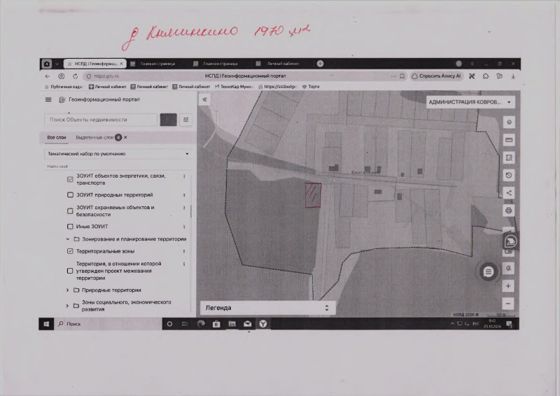Go back with browser back arrow

click(x=48, y=76)
